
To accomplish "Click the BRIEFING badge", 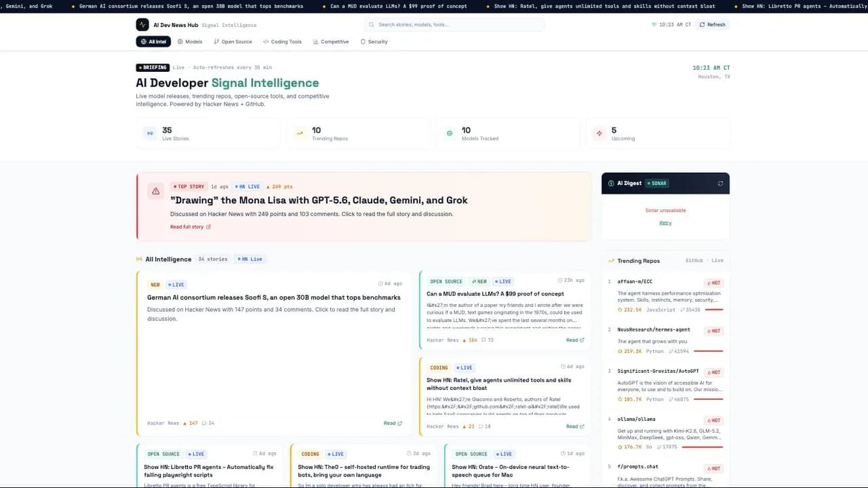I will 153,68.
